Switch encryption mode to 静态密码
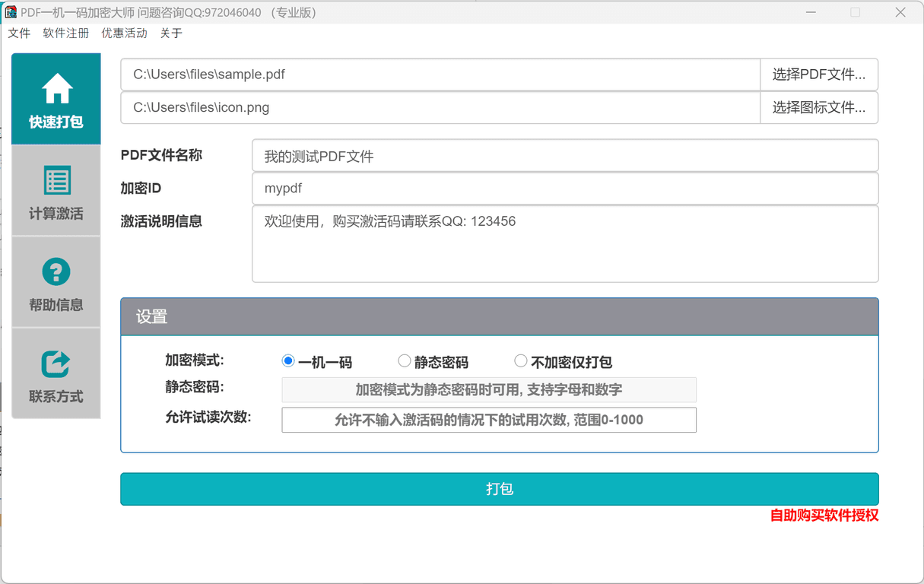 [x=403, y=360]
